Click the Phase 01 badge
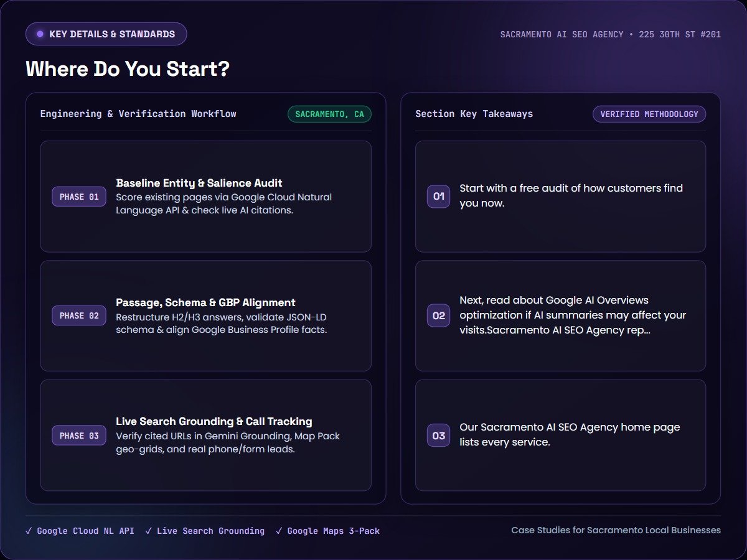Image resolution: width=747 pixels, height=560 pixels. (79, 197)
